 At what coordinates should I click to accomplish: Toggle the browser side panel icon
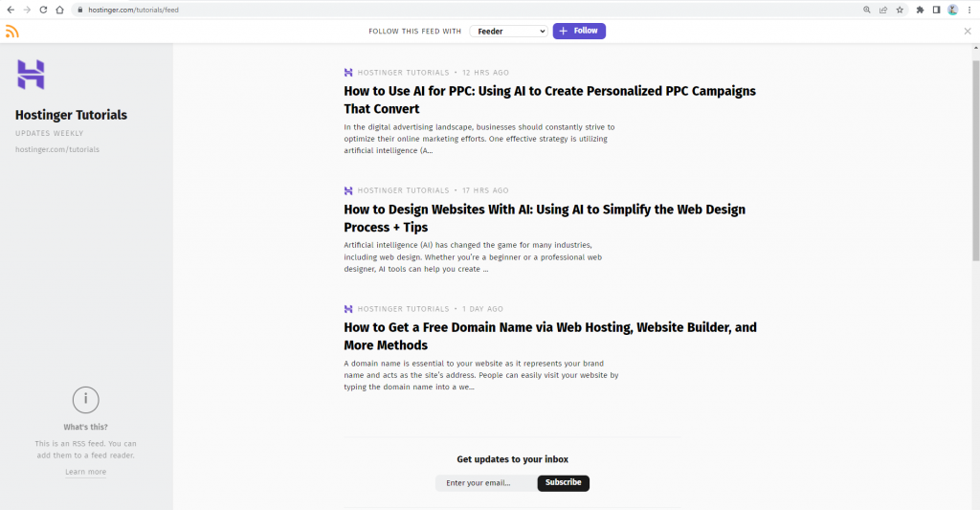point(937,10)
